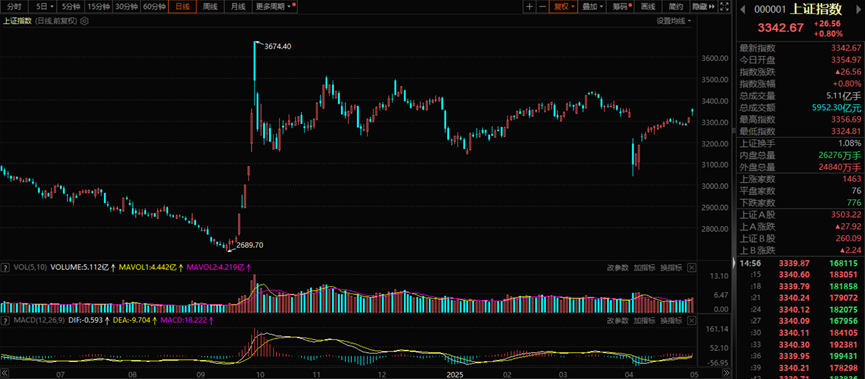Select the 上证B股 row
Screen dimensions: 865x379
point(800,238)
